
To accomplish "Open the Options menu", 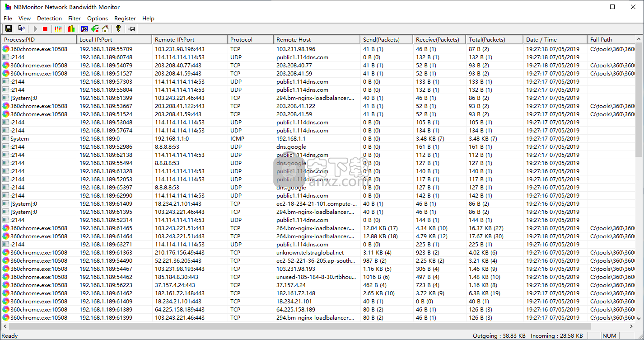I will point(98,19).
